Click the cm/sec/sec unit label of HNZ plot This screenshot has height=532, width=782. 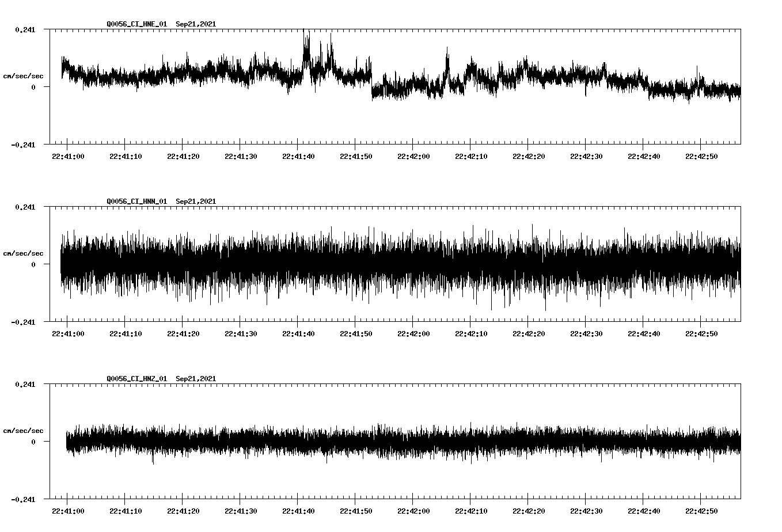23,431
